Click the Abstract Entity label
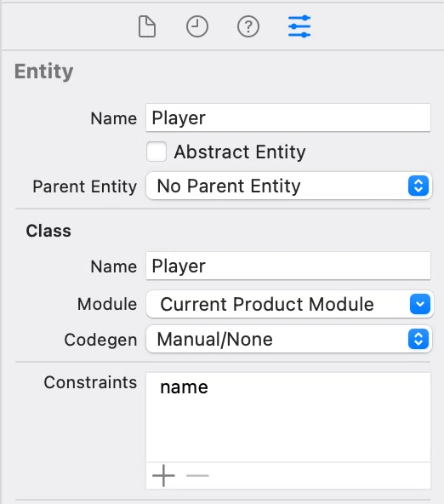Screen dimensions: 444x504 [x=240, y=152]
